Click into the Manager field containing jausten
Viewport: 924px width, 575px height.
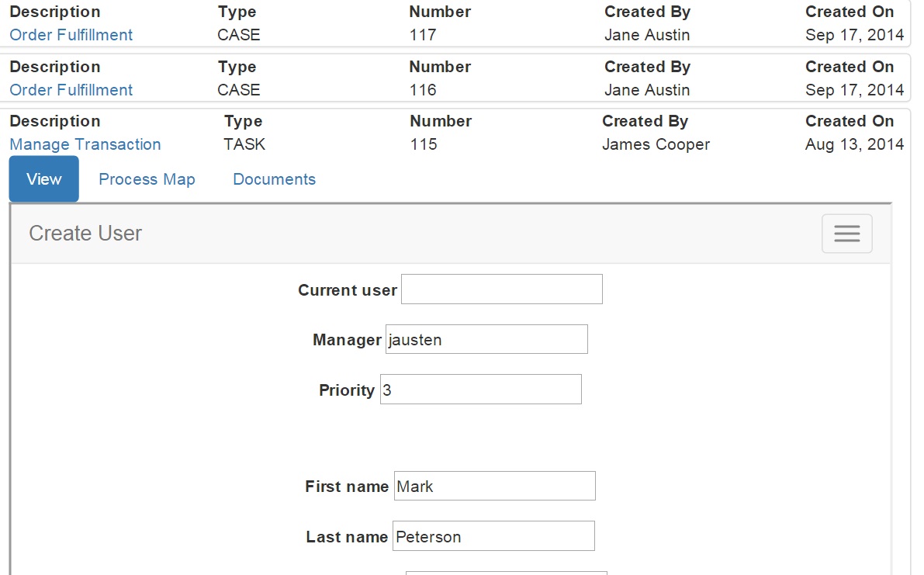coord(486,340)
